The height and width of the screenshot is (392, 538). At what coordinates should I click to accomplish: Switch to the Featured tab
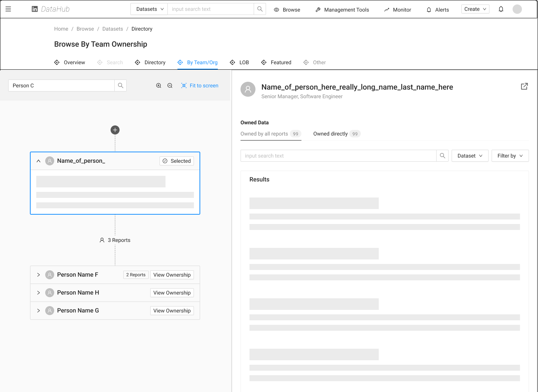pos(276,62)
